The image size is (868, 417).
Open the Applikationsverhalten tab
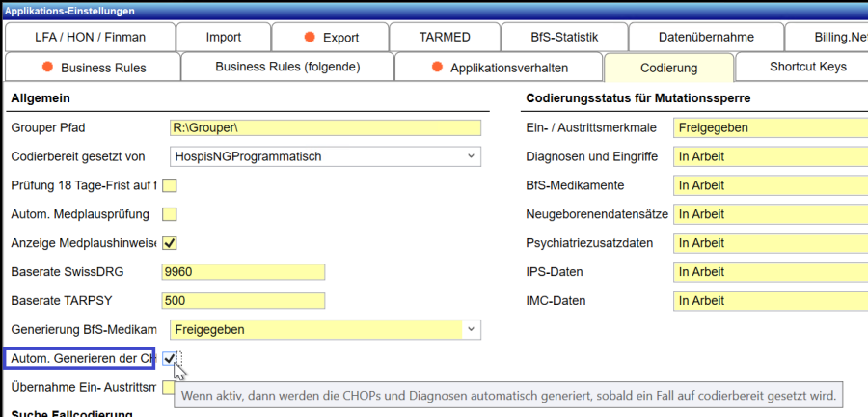pyautogui.click(x=499, y=68)
